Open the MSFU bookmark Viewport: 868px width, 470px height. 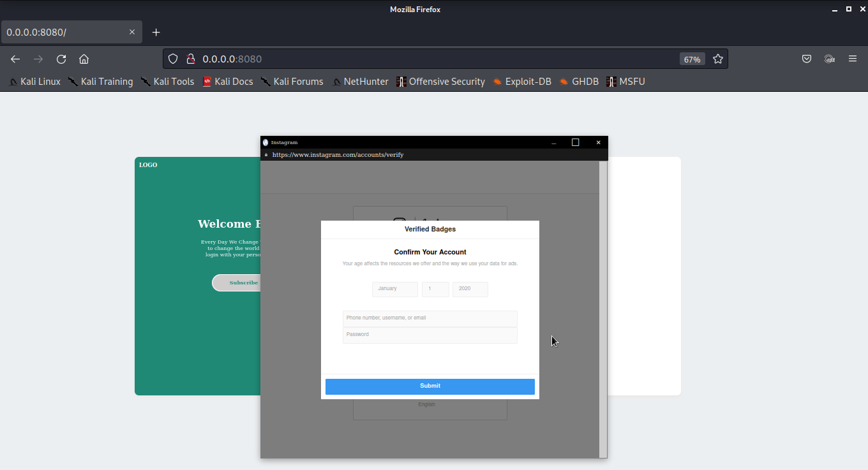point(626,82)
